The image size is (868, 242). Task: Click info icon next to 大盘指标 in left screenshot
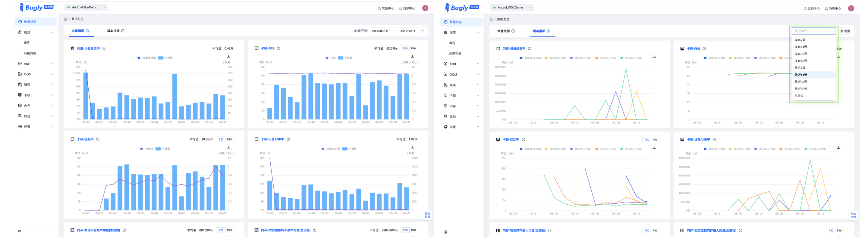(x=87, y=31)
